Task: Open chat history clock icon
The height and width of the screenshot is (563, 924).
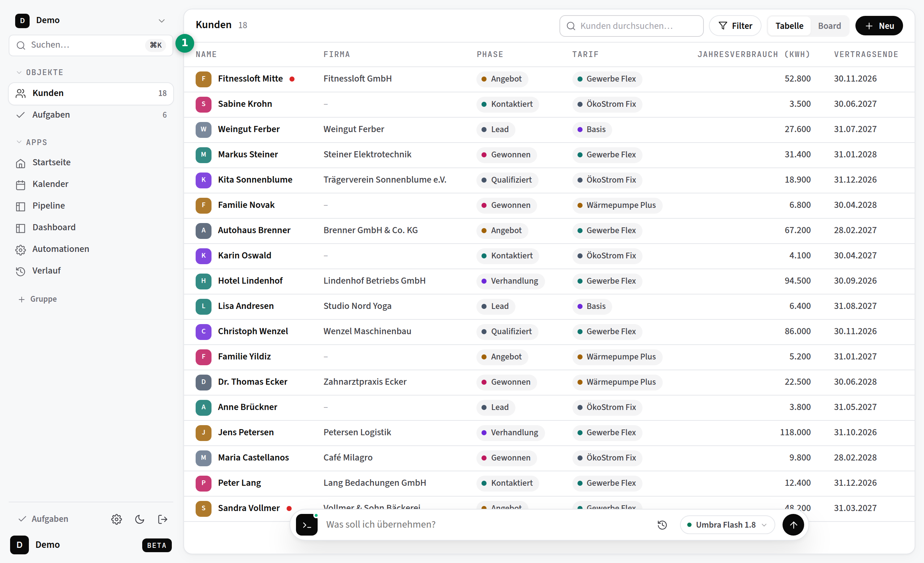Action: coord(662,525)
